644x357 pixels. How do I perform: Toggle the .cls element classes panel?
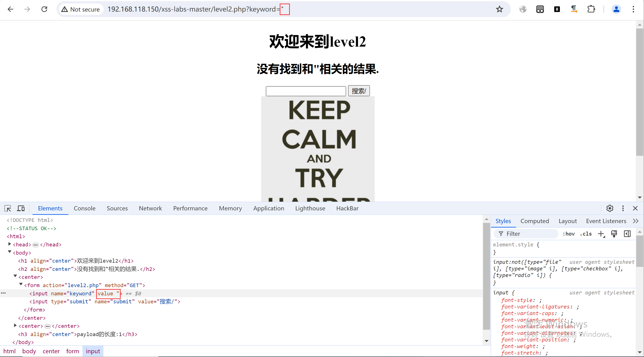[x=586, y=234]
